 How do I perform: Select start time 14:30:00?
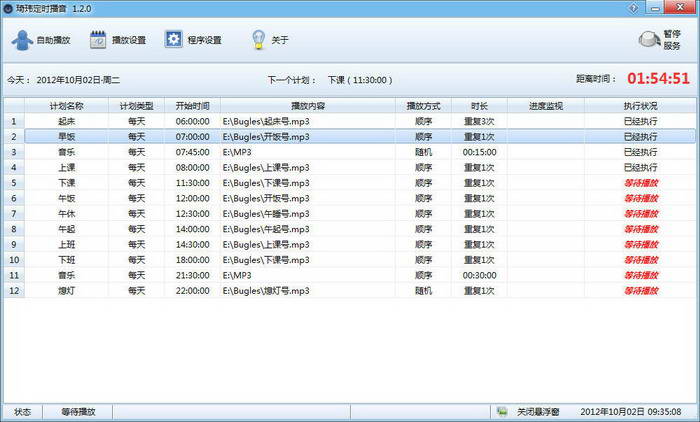[192, 245]
